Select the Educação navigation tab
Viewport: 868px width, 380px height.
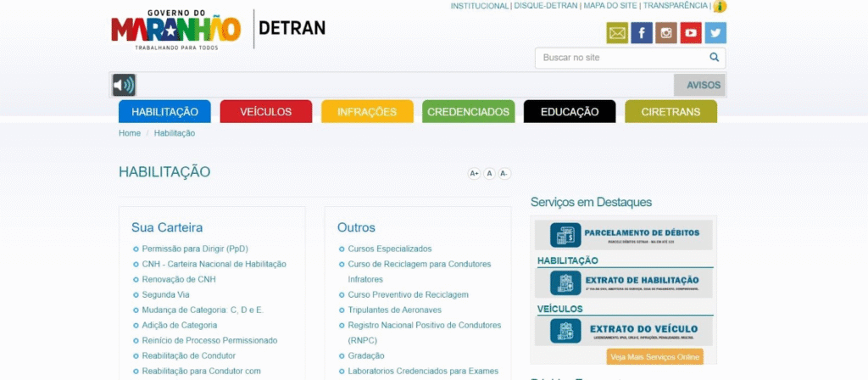[x=569, y=112]
